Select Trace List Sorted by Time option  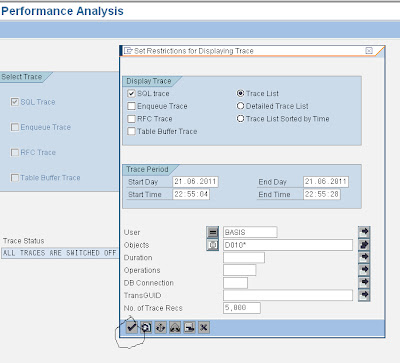point(240,119)
